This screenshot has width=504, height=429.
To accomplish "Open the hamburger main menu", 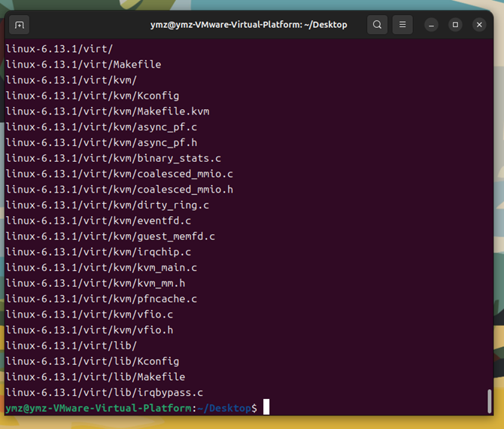I will tap(402, 25).
